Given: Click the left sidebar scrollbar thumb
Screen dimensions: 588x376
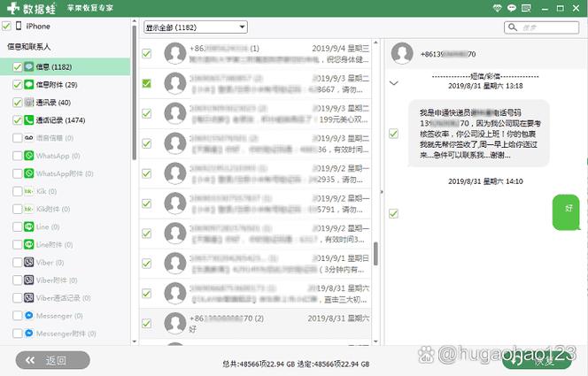Looking at the screenshot, I should pos(135,93).
